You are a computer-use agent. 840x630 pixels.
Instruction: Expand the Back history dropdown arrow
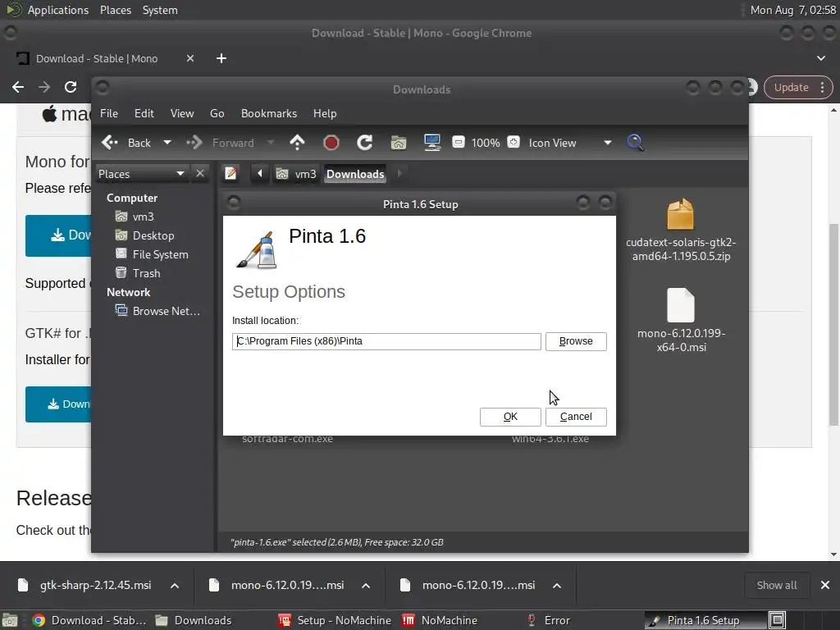click(x=167, y=143)
